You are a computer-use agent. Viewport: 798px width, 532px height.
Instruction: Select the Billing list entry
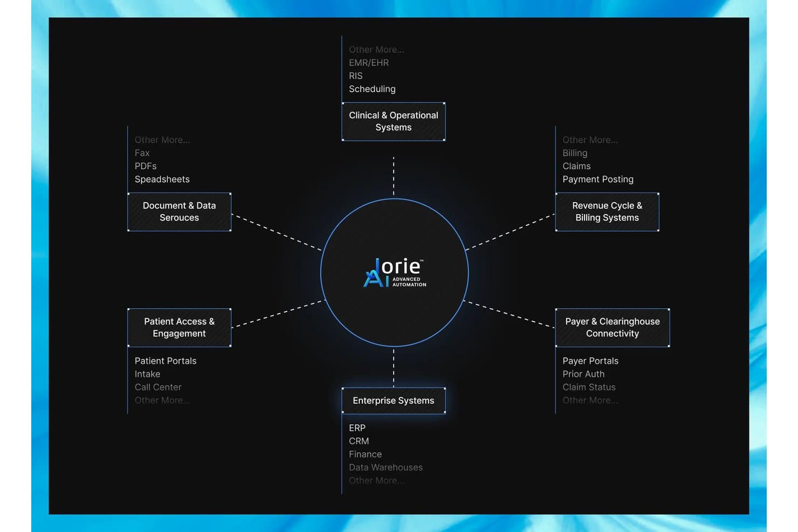point(575,153)
